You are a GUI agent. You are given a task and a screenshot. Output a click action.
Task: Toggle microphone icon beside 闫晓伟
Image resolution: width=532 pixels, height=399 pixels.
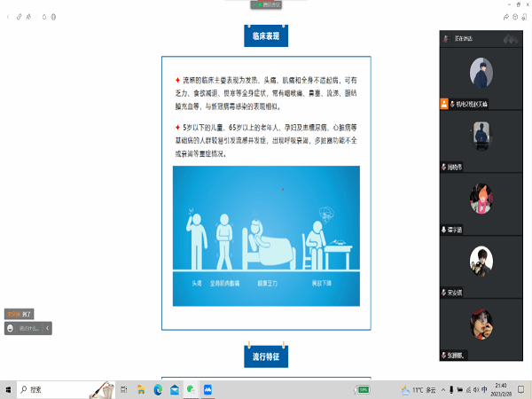click(x=443, y=167)
